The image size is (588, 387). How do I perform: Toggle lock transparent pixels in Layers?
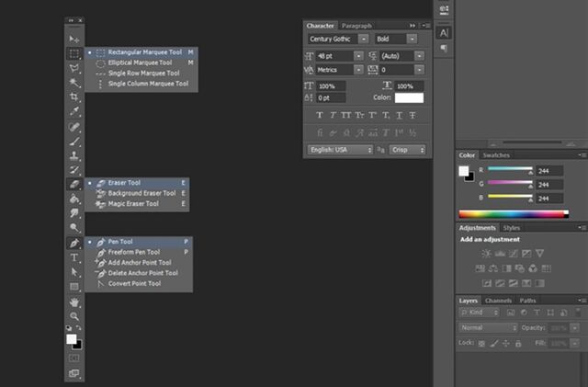point(481,343)
